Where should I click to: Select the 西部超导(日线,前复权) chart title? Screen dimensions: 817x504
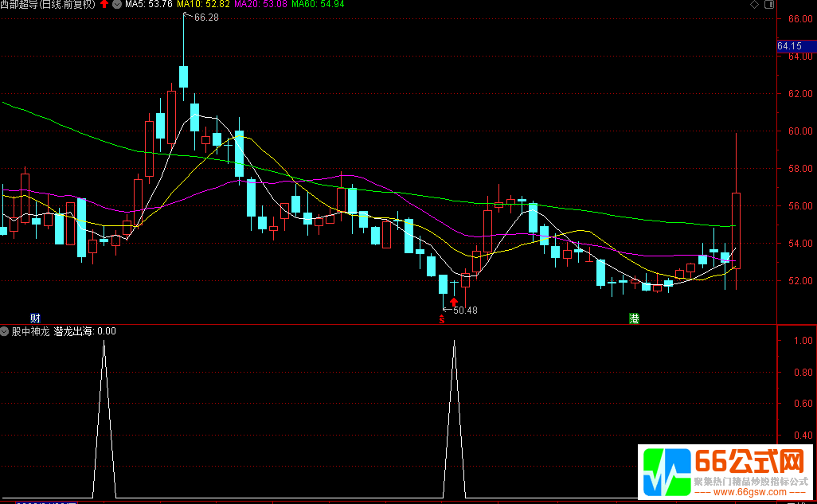point(48,4)
